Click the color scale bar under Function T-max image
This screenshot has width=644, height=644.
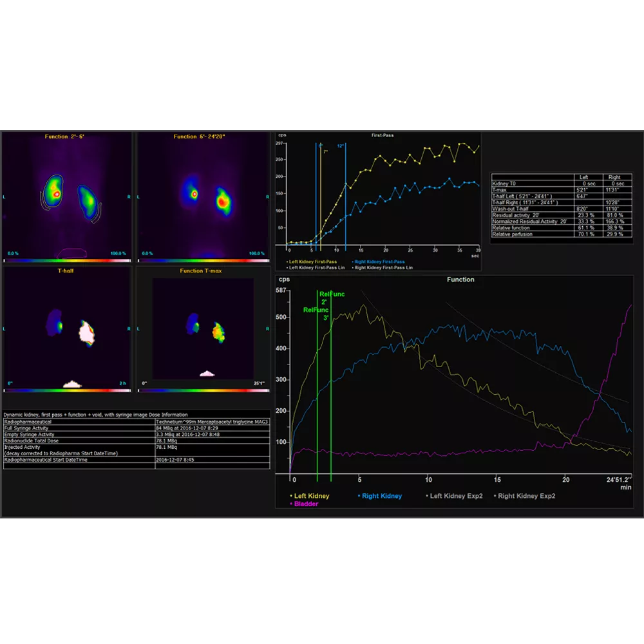(x=204, y=391)
